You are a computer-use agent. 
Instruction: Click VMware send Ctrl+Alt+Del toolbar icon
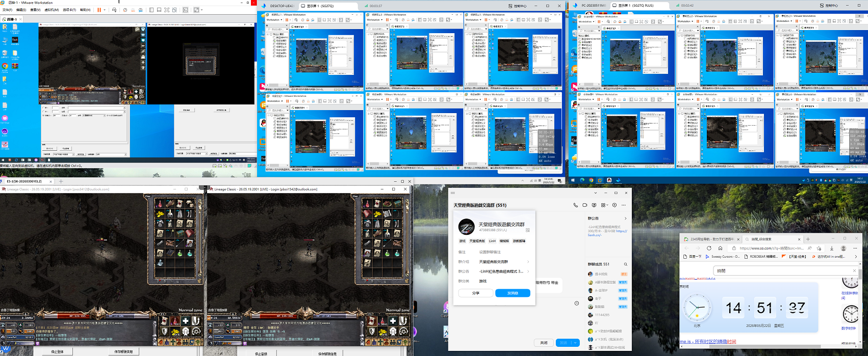pyautogui.click(x=114, y=10)
